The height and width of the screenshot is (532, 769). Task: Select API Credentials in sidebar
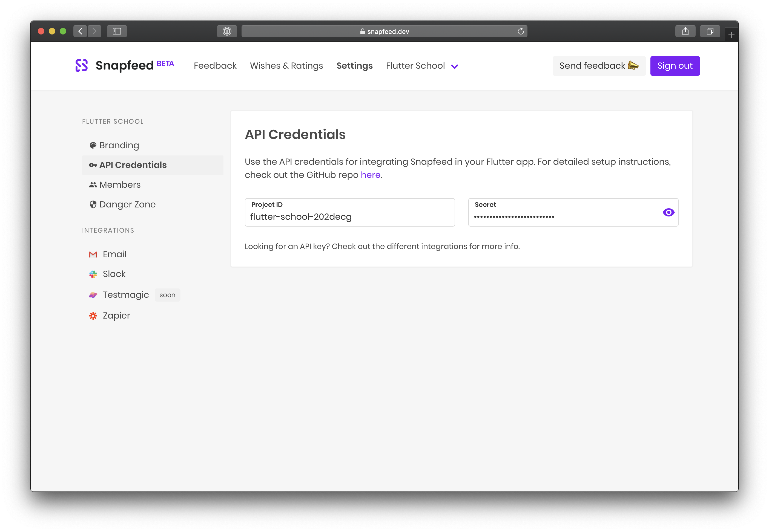coord(153,165)
